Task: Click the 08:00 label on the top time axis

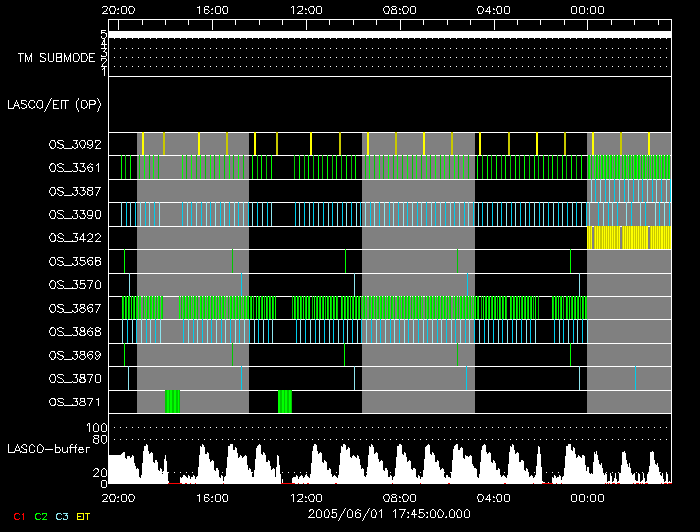Action: tap(399, 10)
